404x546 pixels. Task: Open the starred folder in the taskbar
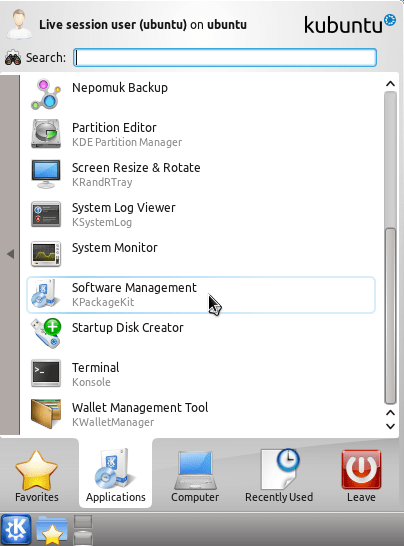pos(52,530)
